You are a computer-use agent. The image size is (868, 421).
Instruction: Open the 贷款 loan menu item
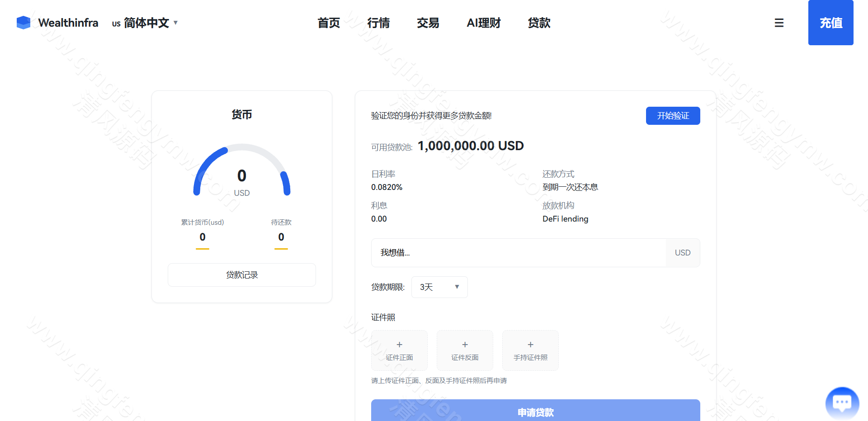point(539,23)
